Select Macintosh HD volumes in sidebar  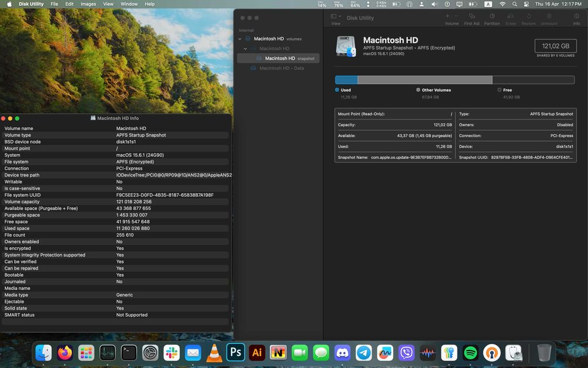tap(278, 39)
